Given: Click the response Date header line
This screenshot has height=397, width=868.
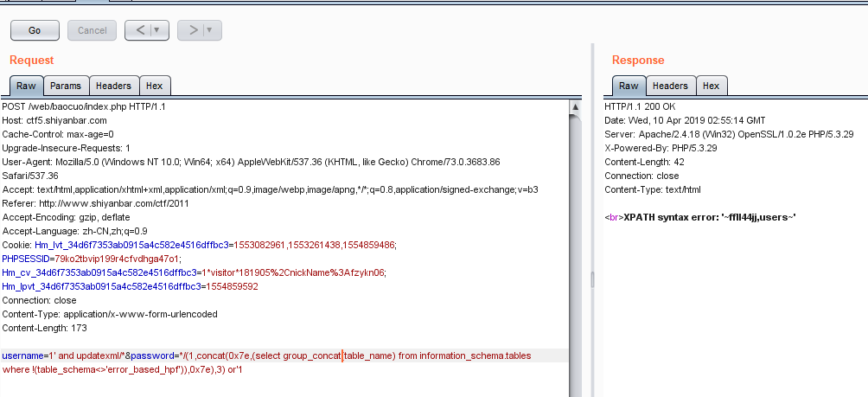Looking at the screenshot, I should tap(685, 120).
